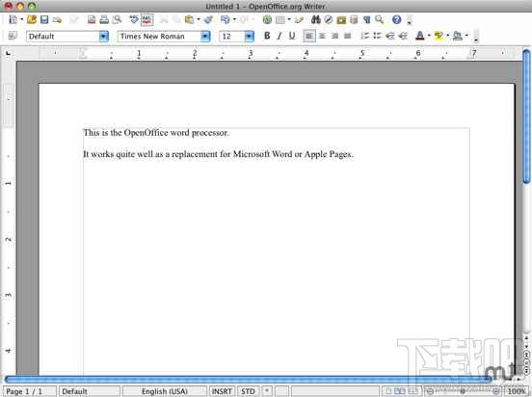This screenshot has height=397, width=532.
Task: Open Styles and Formatting icon
Action: point(13,36)
